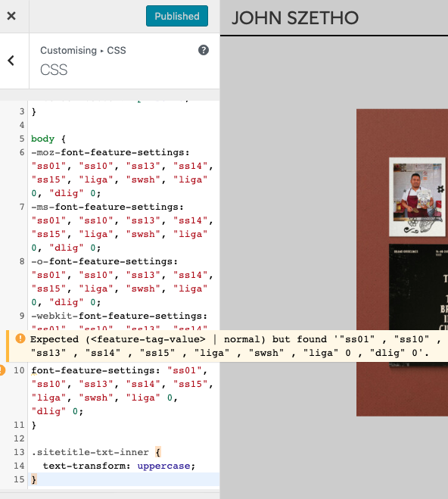
Task: Click the closing brace on line 11
Action: [34, 425]
